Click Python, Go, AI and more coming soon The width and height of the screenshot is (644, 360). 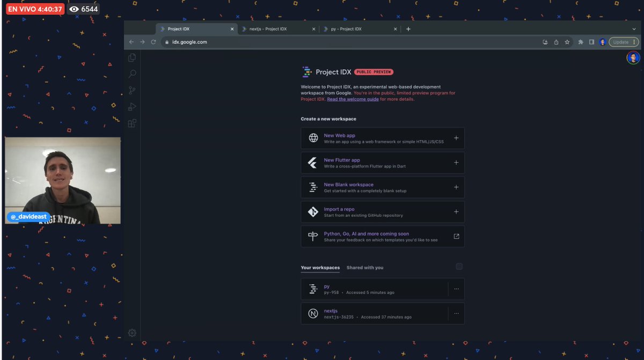367,234
